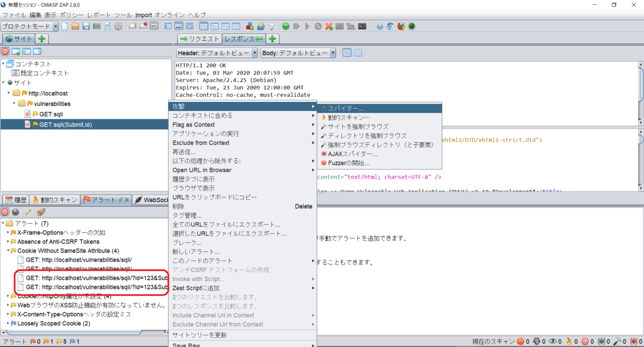Click the Persist Session floppy disk icon

click(86, 26)
